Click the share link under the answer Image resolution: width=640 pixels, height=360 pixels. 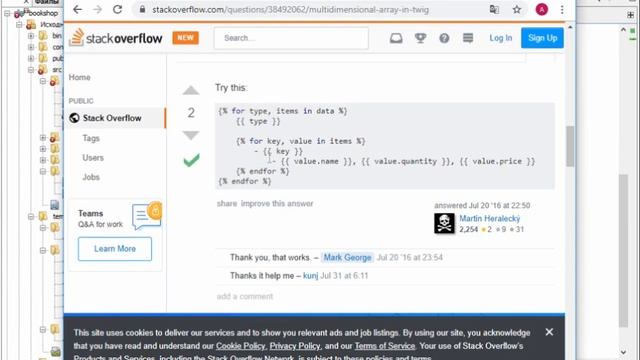coord(227,203)
